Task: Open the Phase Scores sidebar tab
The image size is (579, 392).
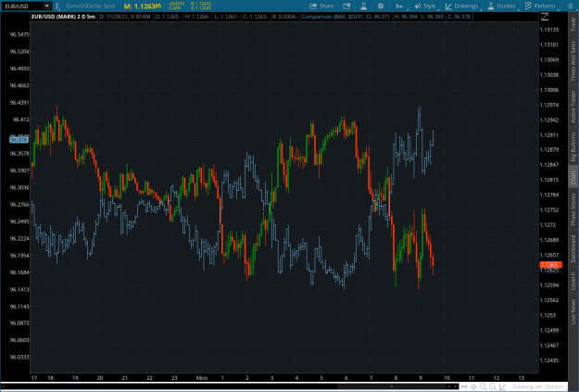Action: [x=573, y=209]
